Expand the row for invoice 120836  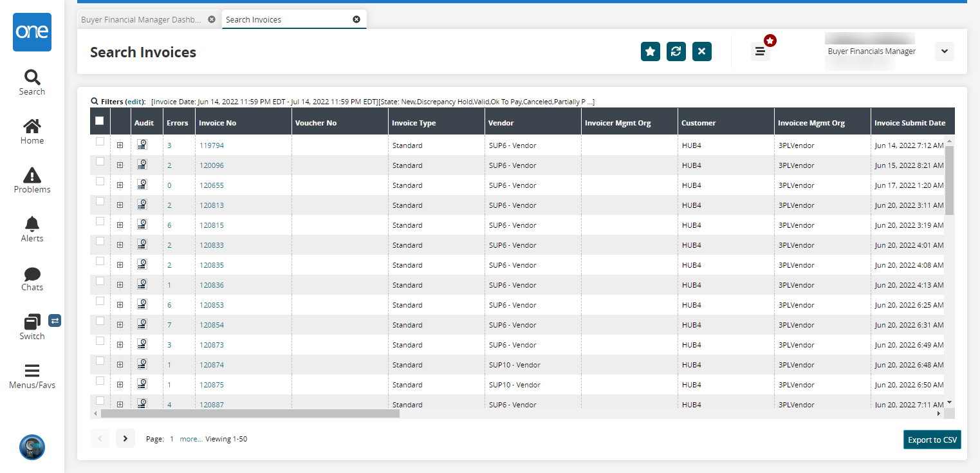point(120,285)
